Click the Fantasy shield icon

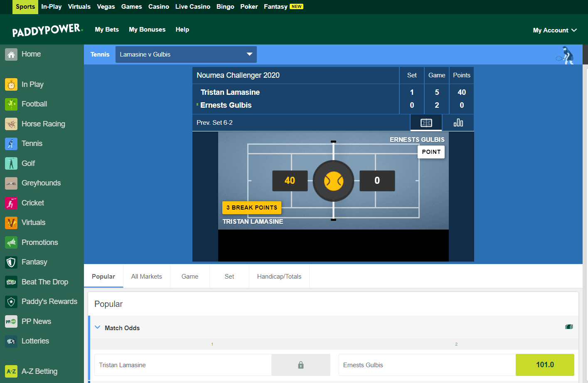[11, 262]
